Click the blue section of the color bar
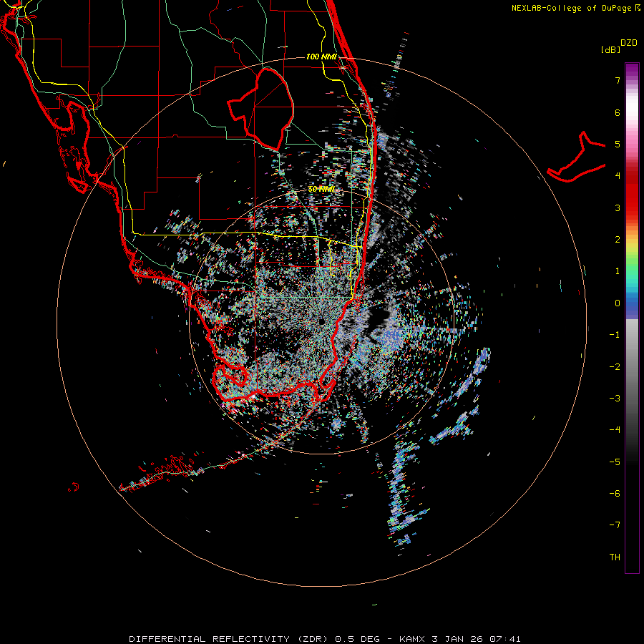This screenshot has height=644, width=644. click(632, 306)
